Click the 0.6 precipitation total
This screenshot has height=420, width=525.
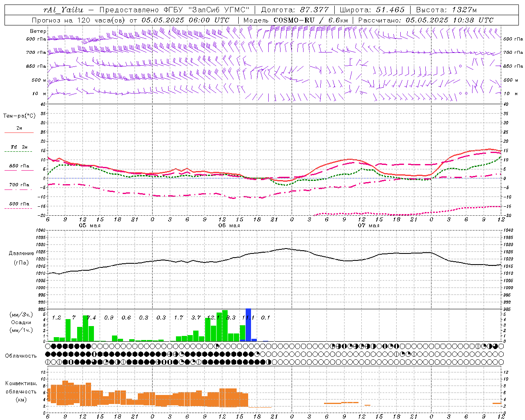(126, 317)
